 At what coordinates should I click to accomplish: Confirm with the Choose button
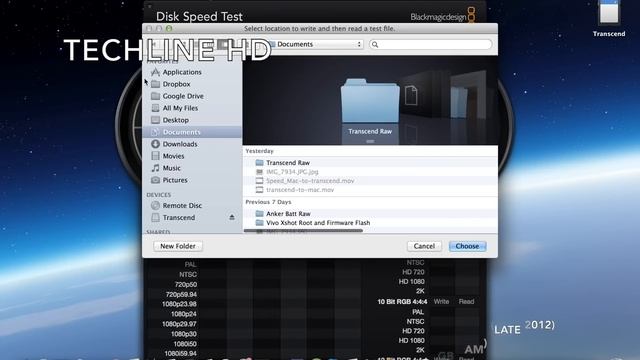tap(467, 246)
